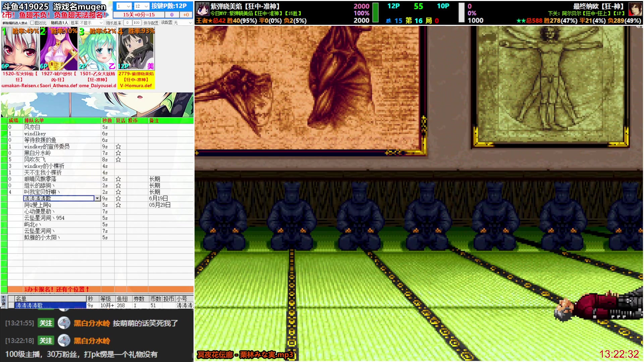Expand the 胜率 不显示 dropdown

pos(91,23)
